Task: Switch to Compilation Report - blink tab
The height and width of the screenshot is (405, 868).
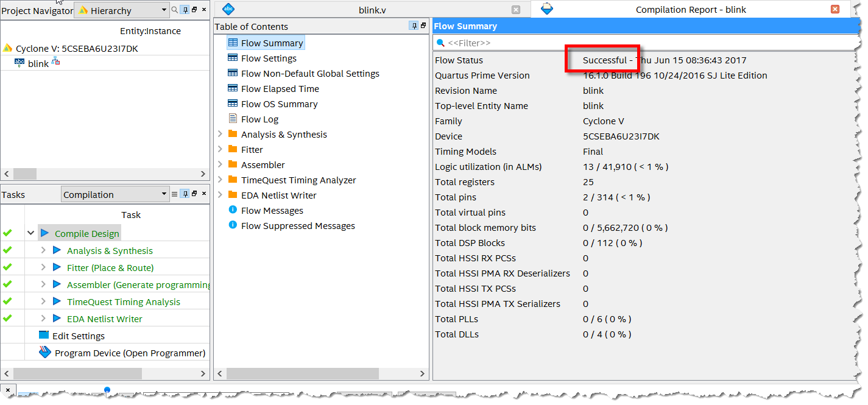Action: click(691, 10)
